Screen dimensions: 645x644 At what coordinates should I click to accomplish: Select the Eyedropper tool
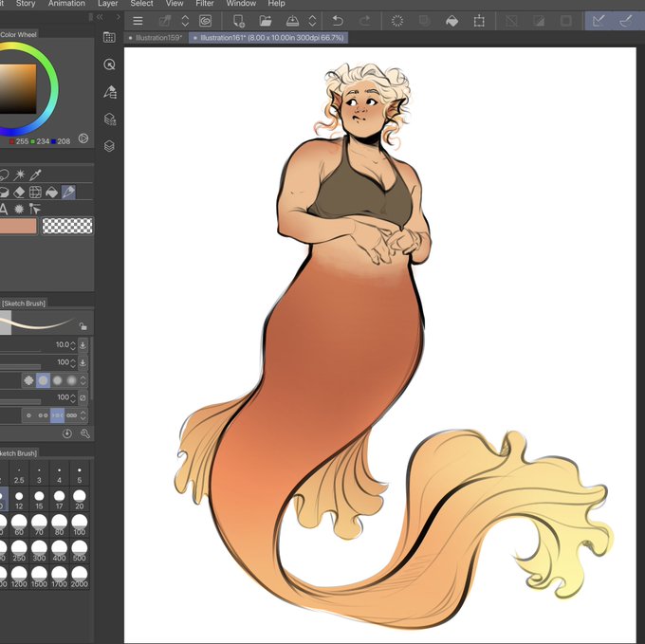tap(35, 175)
